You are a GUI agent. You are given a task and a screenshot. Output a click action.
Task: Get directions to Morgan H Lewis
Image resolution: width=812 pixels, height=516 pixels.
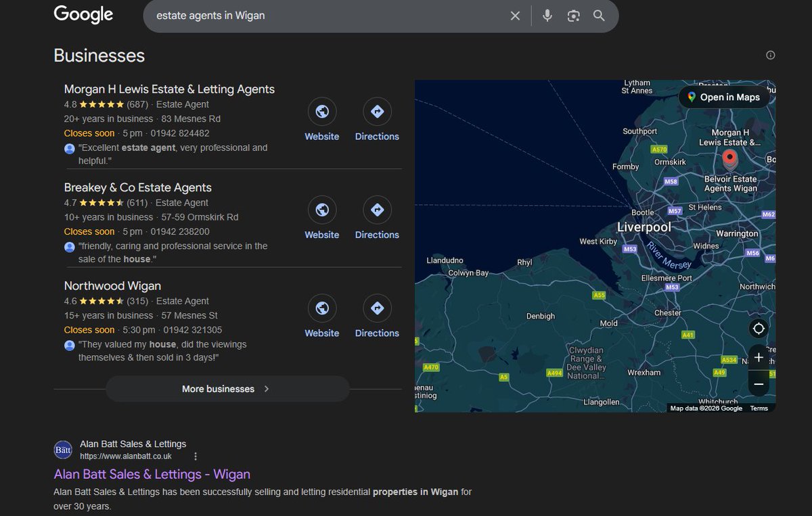[377, 112]
